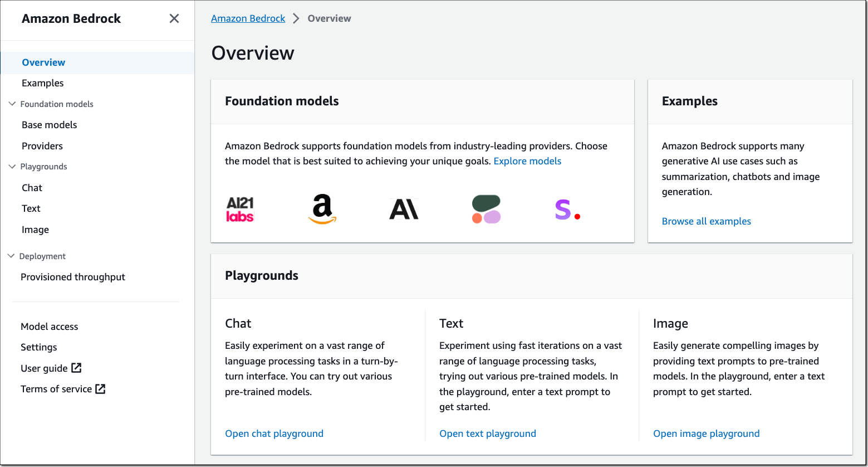Open Settings in the sidebar
868x467 pixels.
[x=39, y=347]
